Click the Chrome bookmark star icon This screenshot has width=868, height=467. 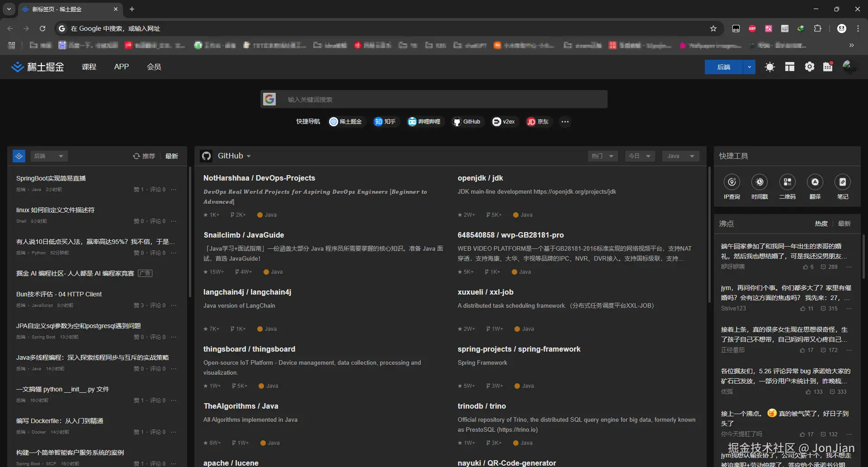[713, 29]
